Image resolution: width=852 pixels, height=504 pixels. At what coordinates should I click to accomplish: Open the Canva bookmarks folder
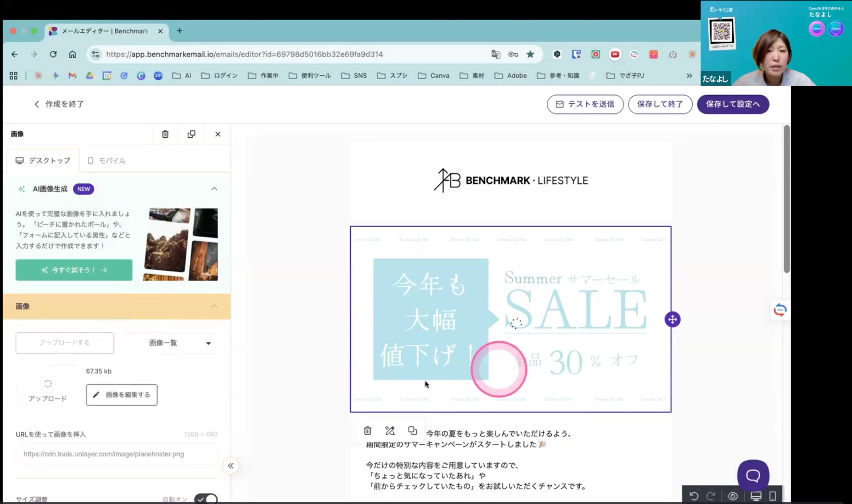click(433, 76)
